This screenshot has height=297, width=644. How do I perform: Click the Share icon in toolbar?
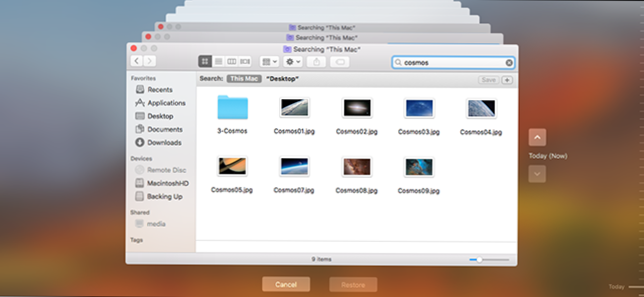[316, 62]
